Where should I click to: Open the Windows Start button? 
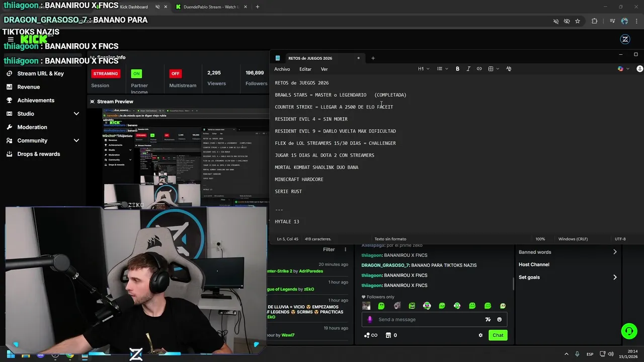pos(11,354)
